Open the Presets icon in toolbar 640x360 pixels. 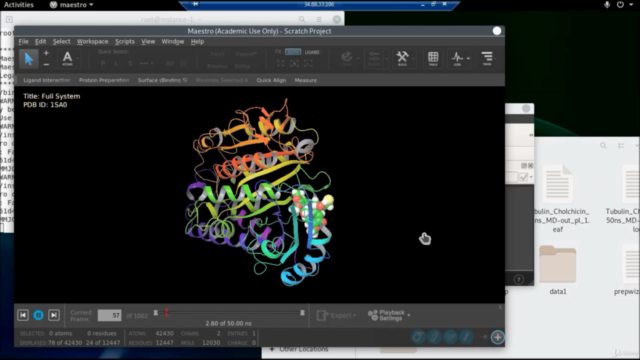click(x=374, y=58)
